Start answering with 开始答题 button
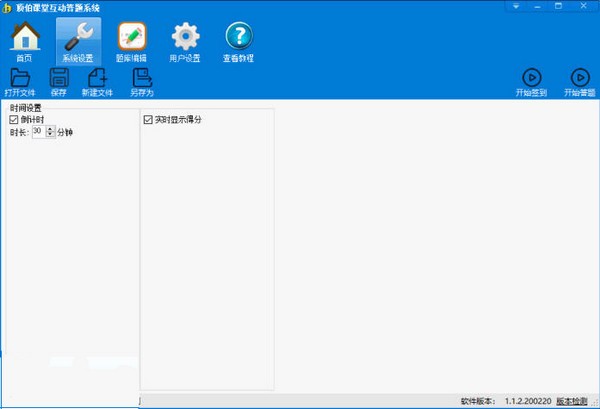This screenshot has width=600, height=409. (579, 81)
